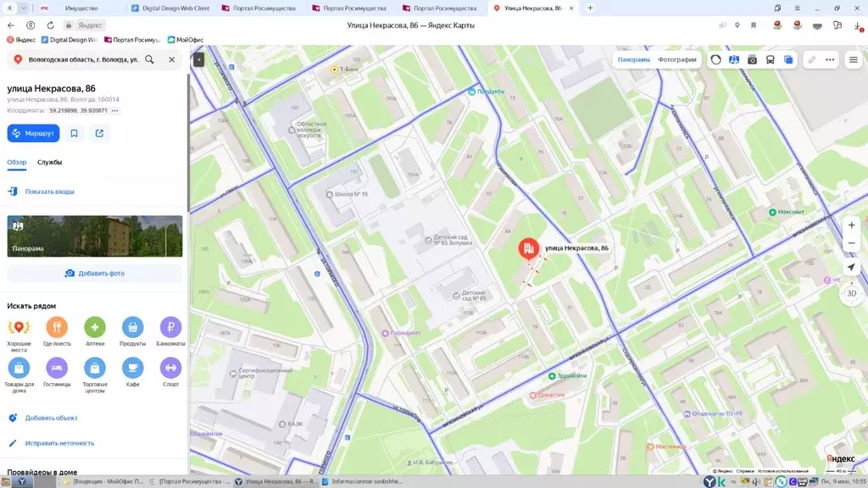The image size is (868, 488).
Task: Click the location pin icon in address bar
Action: coord(737,25)
